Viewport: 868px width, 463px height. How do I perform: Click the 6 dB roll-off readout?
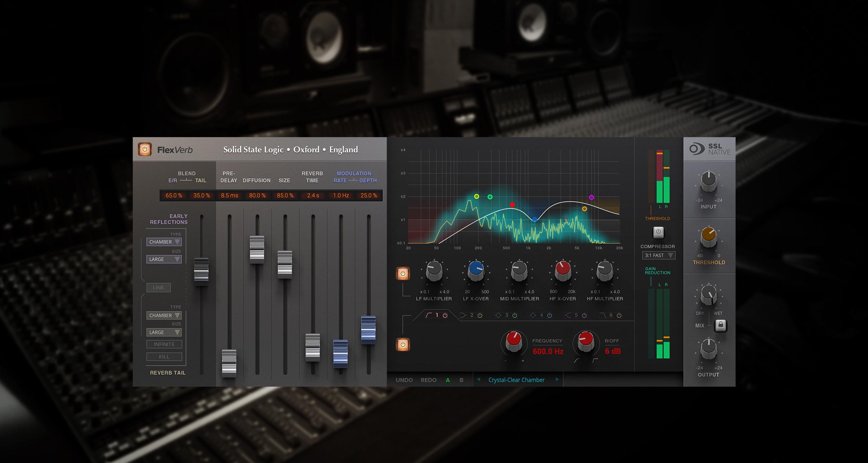613,351
